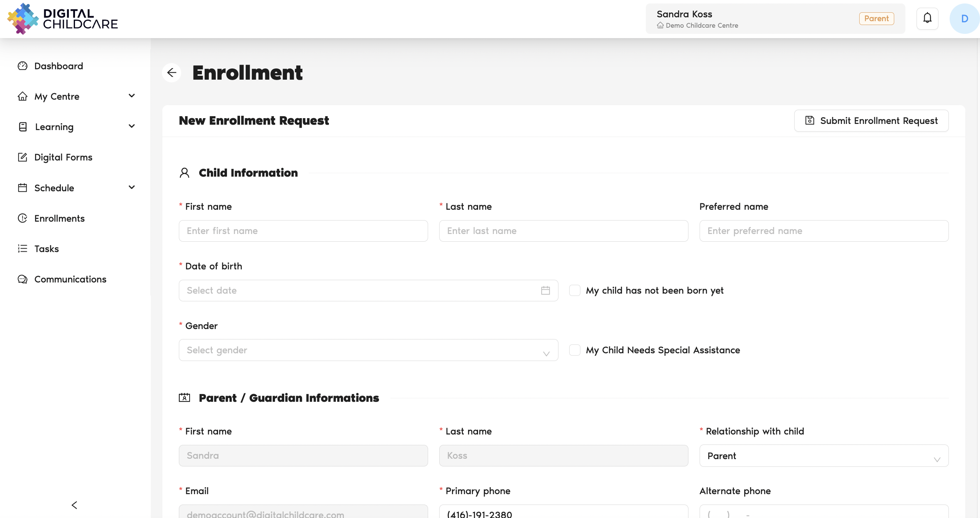The height and width of the screenshot is (518, 980).
Task: Click Submit Enrollment Request button
Action: 871,121
